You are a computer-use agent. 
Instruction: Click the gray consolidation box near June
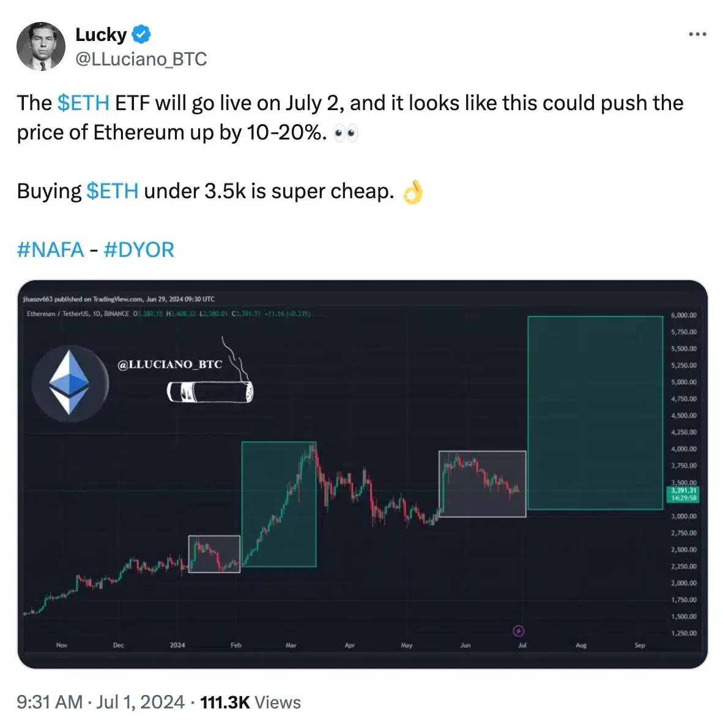tap(482, 483)
